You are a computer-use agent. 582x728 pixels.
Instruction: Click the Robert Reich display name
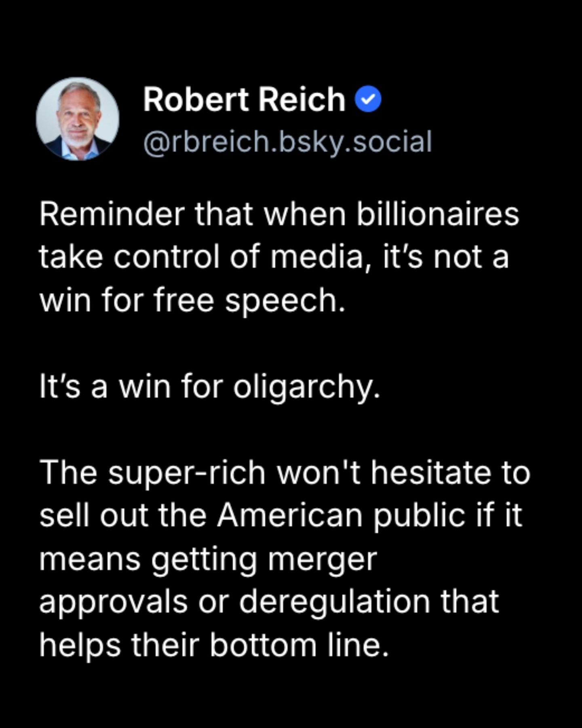click(x=244, y=99)
